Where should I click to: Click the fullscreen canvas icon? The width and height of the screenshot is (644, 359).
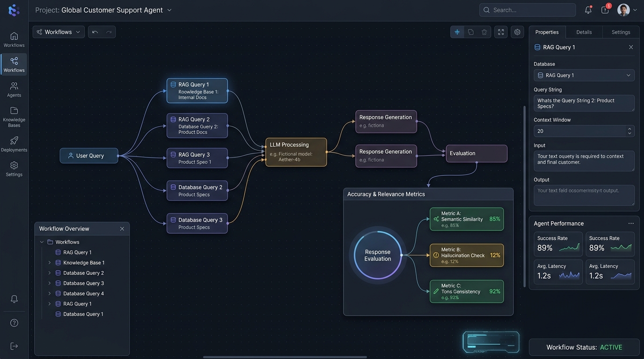click(501, 32)
